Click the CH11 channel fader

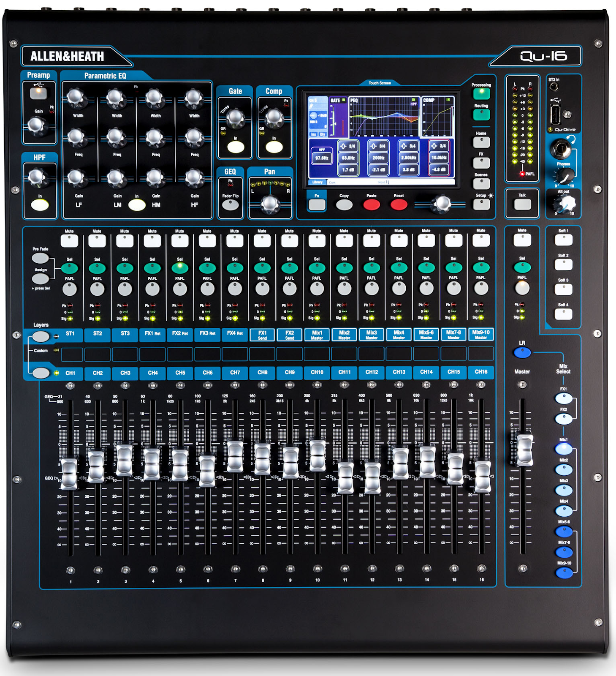346,477
